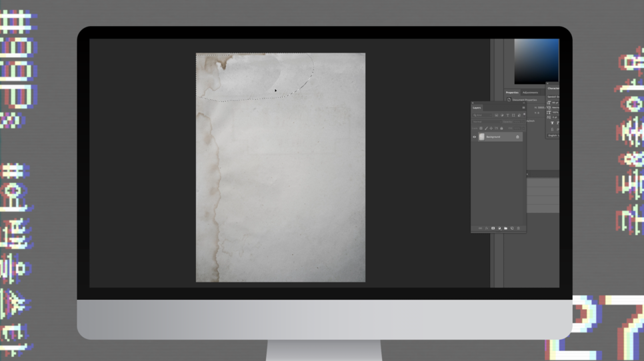Open the Fill slider arrow
644x361 pixels.
point(523,129)
